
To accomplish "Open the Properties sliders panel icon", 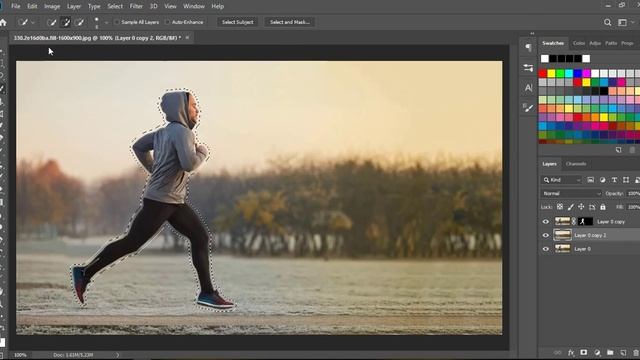I will pos(528,68).
